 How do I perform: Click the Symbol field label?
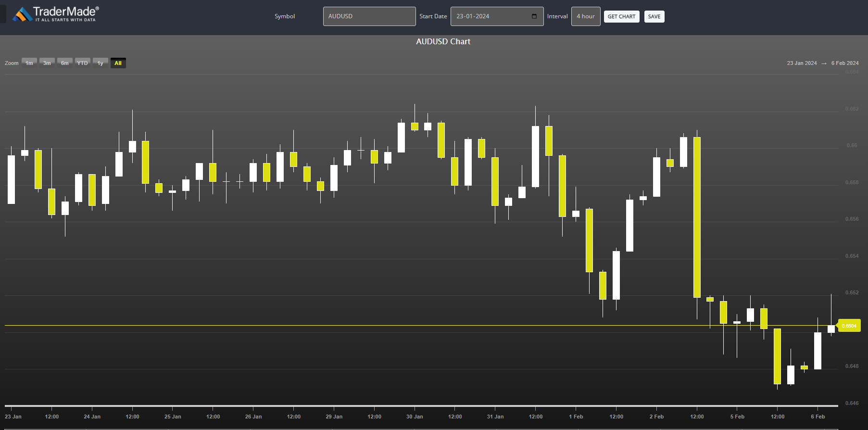click(x=285, y=16)
